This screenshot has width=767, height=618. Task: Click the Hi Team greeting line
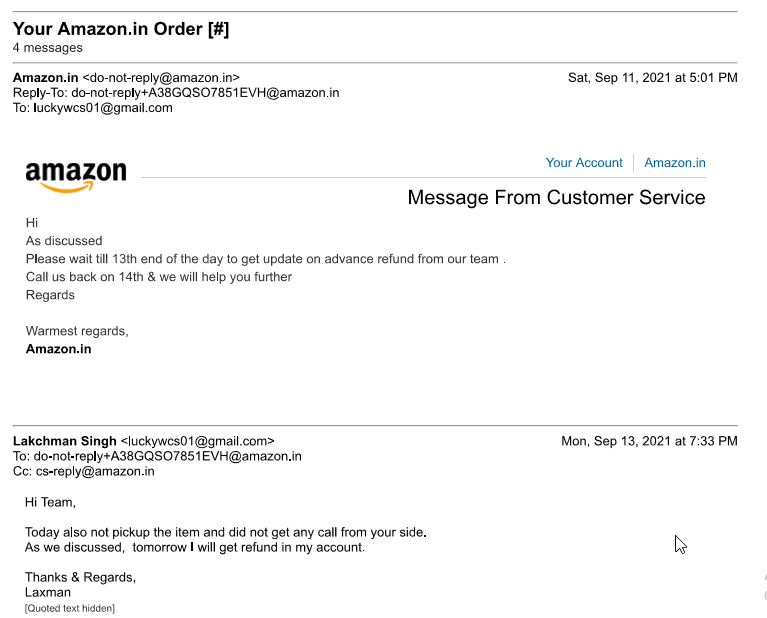tap(50, 502)
